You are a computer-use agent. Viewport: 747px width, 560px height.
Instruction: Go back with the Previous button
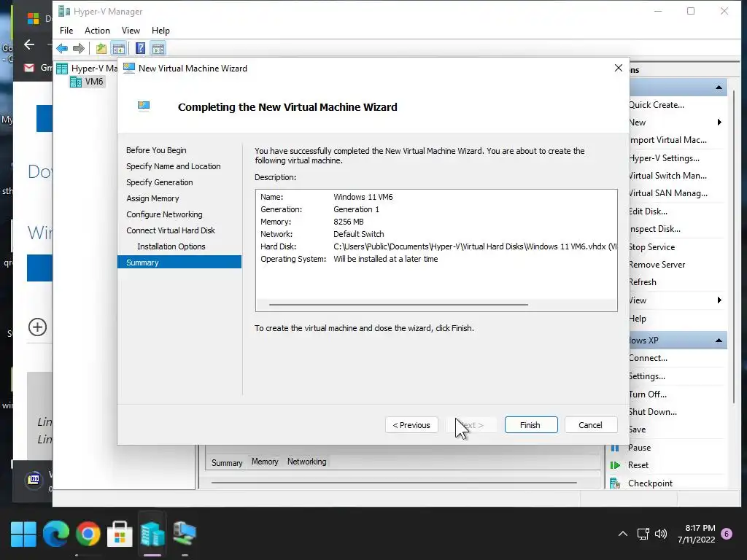[x=411, y=425]
